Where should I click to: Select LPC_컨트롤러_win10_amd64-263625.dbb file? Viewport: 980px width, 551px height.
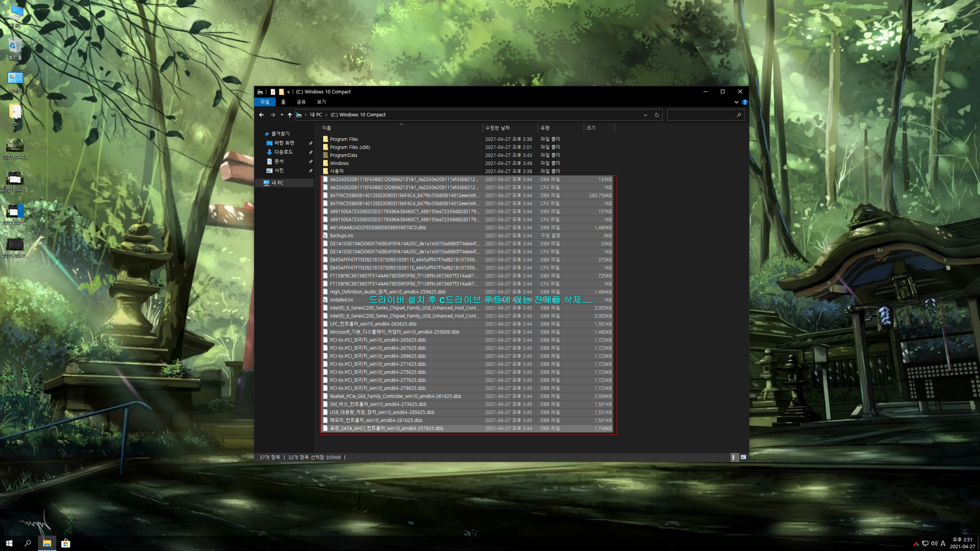tap(468, 324)
